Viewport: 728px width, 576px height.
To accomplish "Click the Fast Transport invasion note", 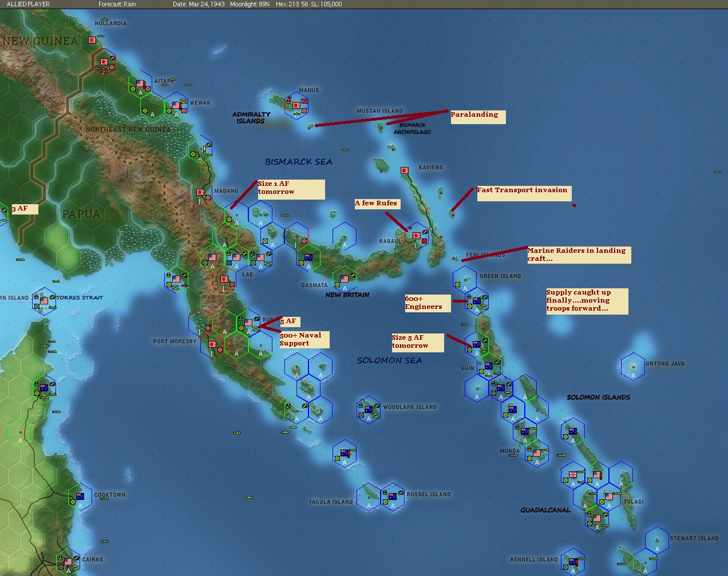I will click(x=524, y=193).
